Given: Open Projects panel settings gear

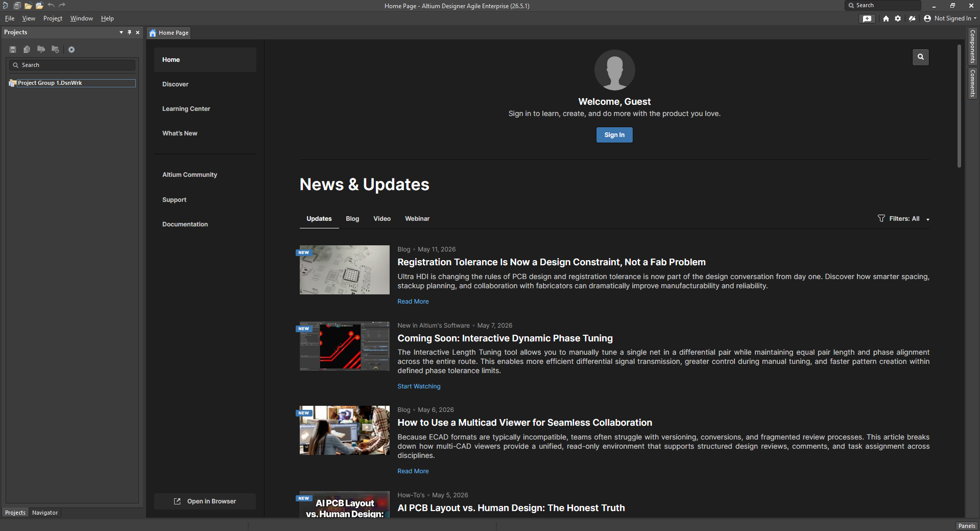Looking at the screenshot, I should pos(71,50).
